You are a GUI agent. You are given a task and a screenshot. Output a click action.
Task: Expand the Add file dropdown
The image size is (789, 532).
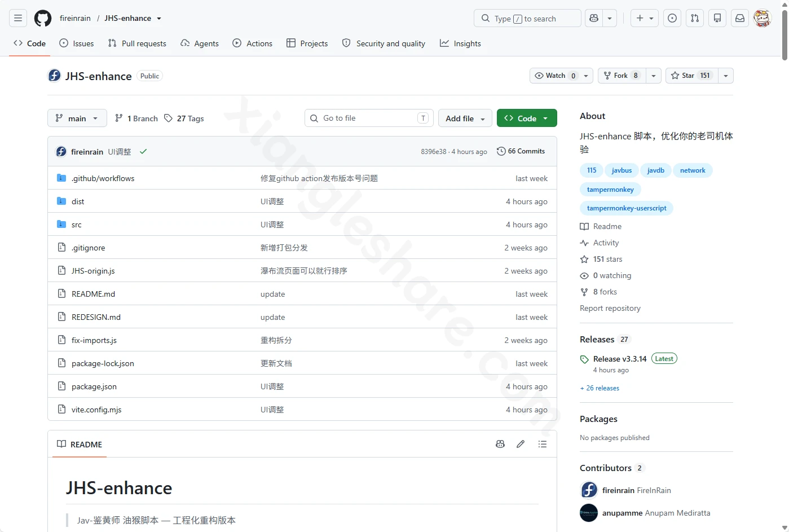click(465, 118)
